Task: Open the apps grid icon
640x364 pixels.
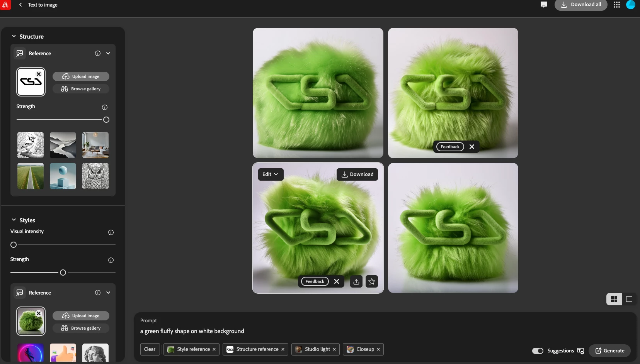Action: click(x=617, y=5)
